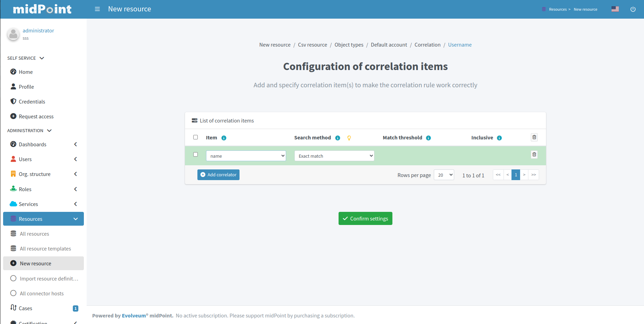This screenshot has width=644, height=324.
Task: Click the Add correlator button
Action: 218,175
